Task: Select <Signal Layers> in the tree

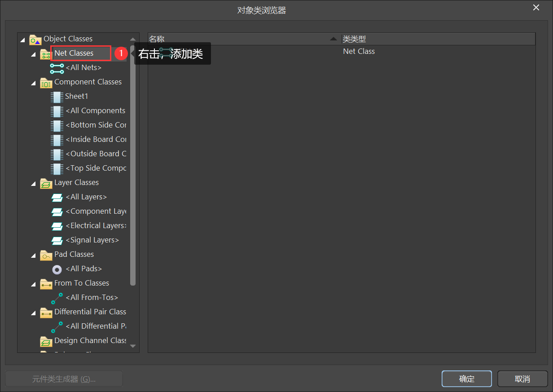Action: click(92, 240)
